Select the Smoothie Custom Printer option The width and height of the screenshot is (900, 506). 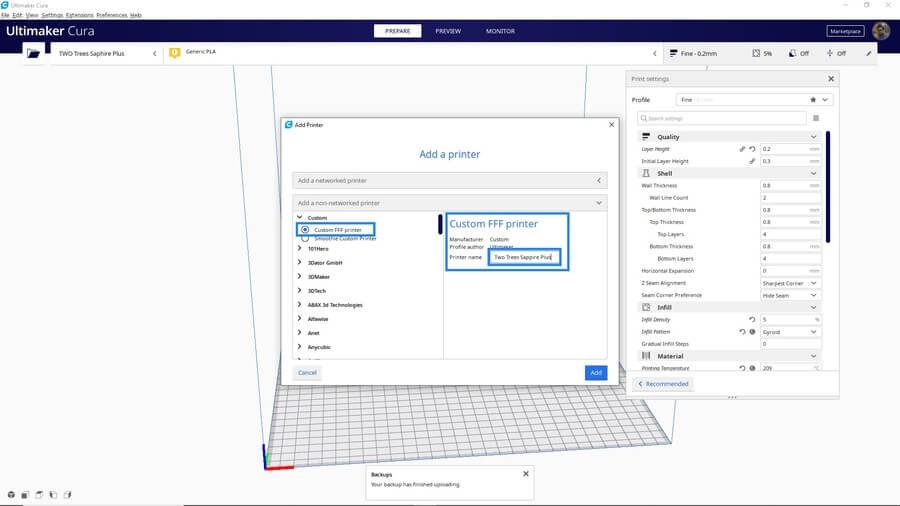305,239
